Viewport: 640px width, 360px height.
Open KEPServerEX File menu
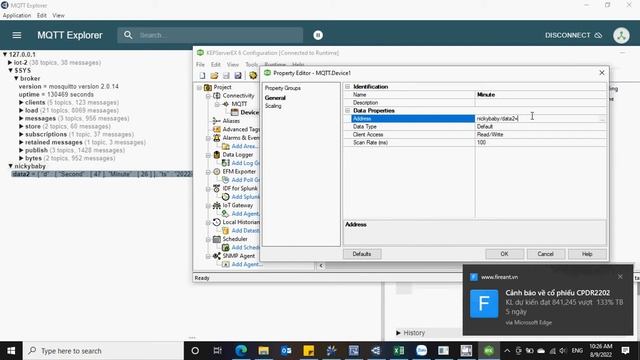pos(200,64)
